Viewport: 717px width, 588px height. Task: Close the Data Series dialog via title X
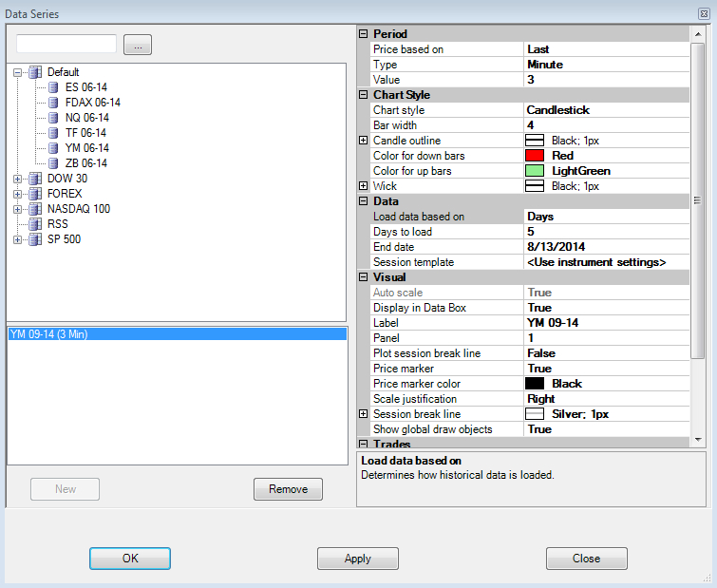coord(705,13)
